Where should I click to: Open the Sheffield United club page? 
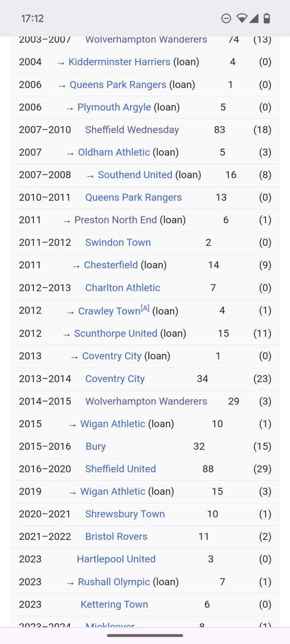pyautogui.click(x=120, y=469)
